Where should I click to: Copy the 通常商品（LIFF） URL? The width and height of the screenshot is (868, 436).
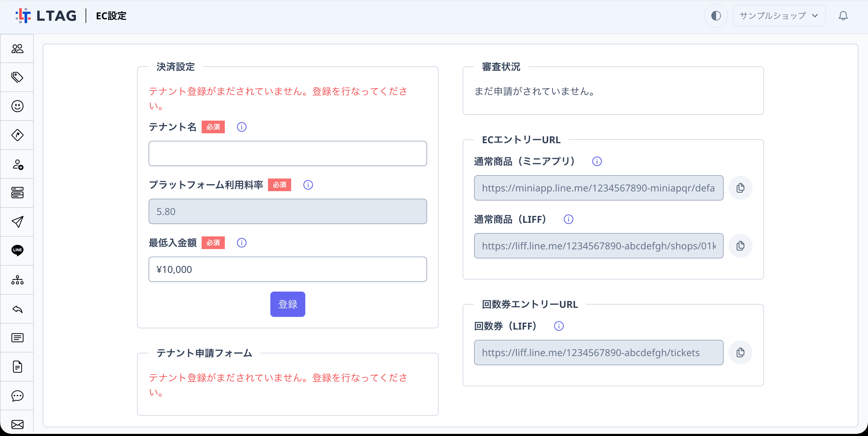tap(740, 246)
